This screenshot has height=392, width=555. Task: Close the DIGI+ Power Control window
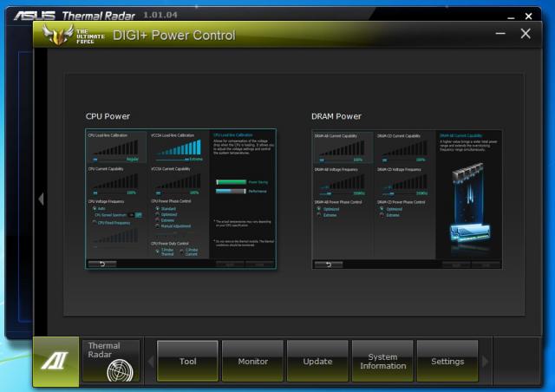[526, 34]
